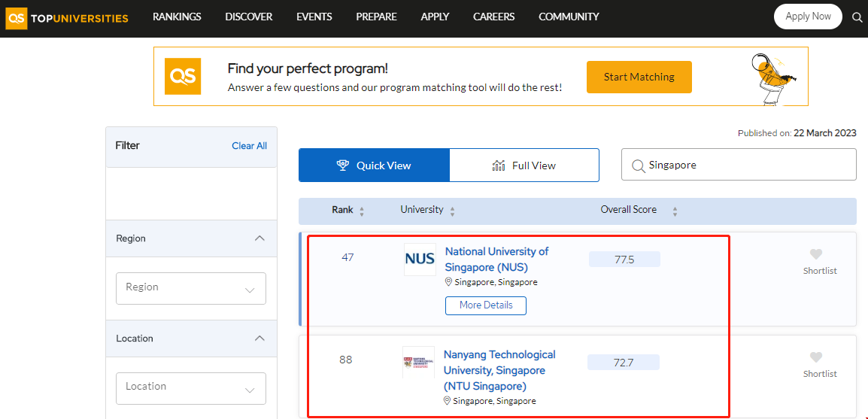Click the QS TopUniversities logo

tap(68, 17)
